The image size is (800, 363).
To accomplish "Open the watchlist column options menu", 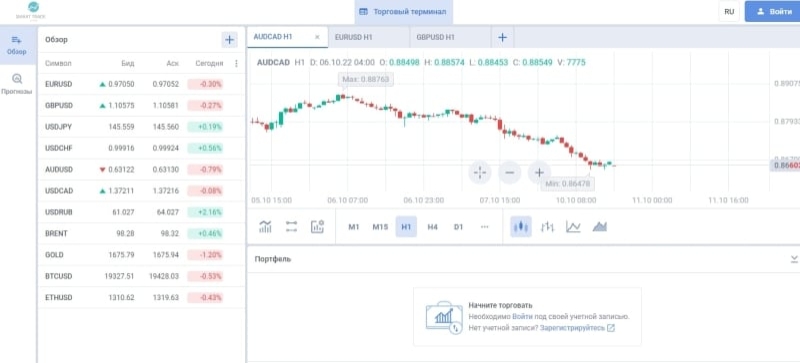I will pyautogui.click(x=236, y=64).
